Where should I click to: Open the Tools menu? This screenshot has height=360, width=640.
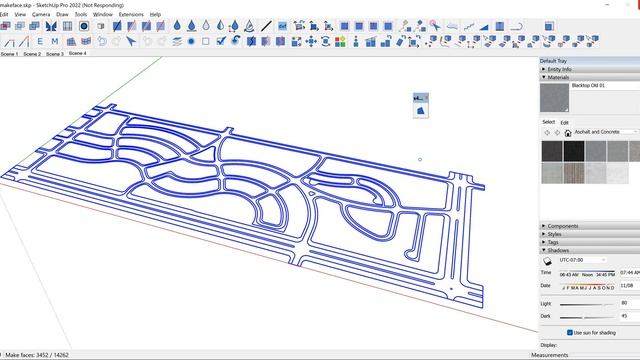click(x=80, y=14)
